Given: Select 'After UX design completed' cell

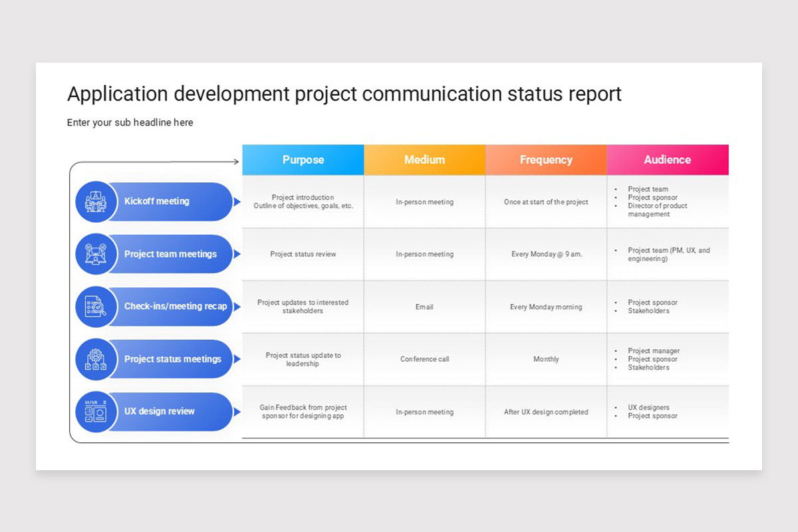Looking at the screenshot, I should [x=546, y=412].
